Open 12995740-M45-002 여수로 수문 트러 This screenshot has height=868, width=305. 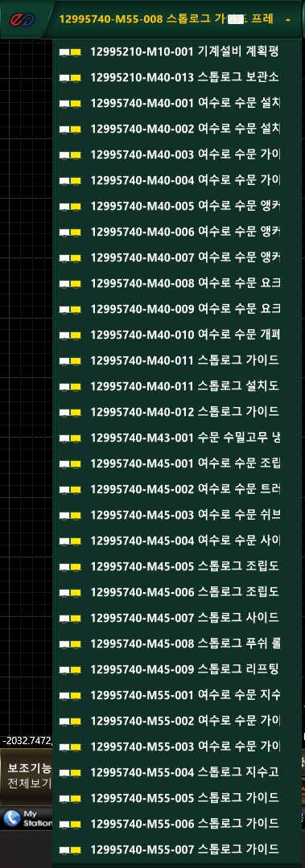[x=176, y=489]
